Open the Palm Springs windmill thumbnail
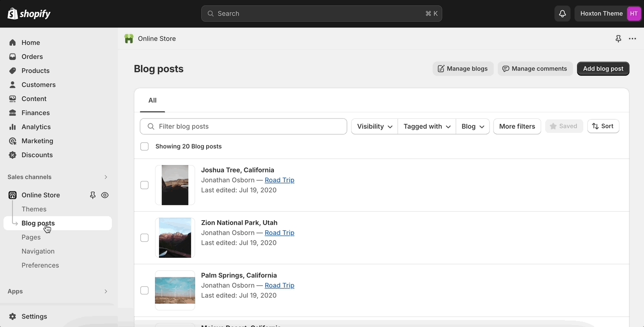Image resolution: width=644 pixels, height=327 pixels. 175,290
